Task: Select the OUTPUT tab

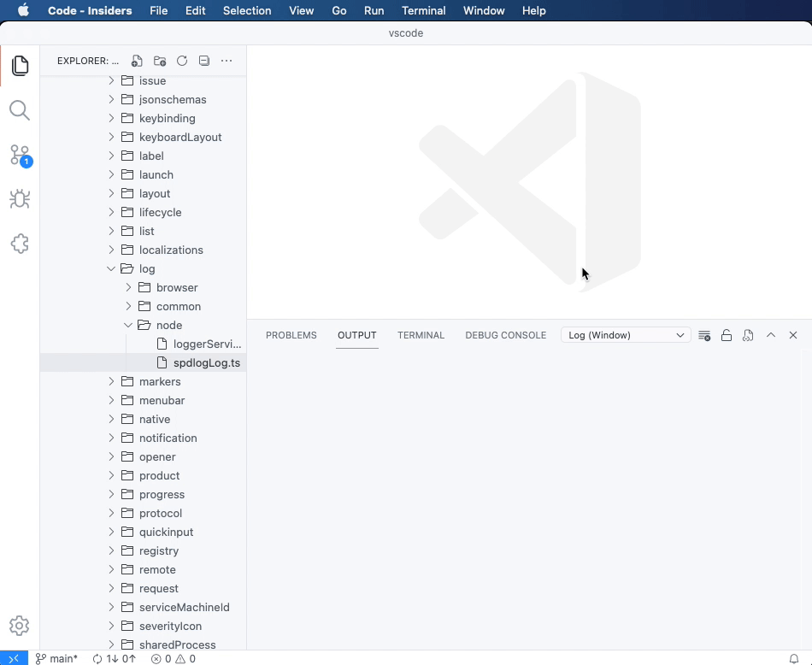Action: point(356,335)
